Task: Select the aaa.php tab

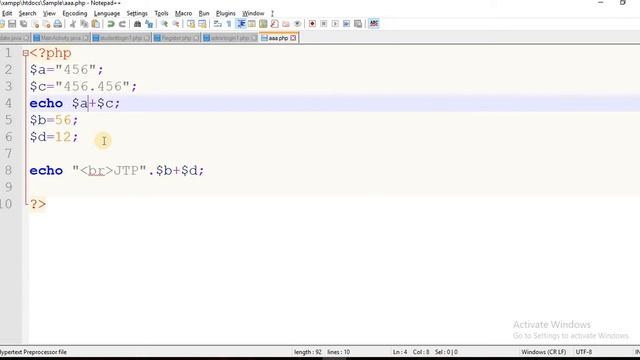Action: click(x=278, y=38)
